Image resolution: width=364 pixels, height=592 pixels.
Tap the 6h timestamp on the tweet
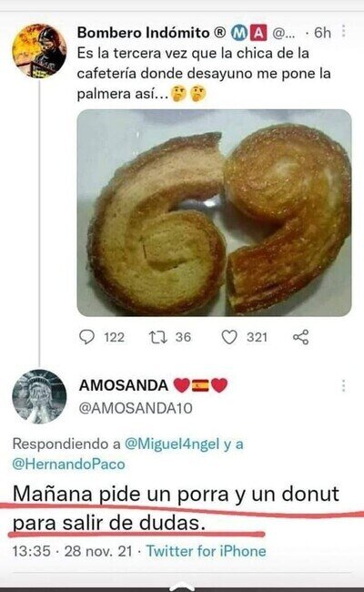click(x=322, y=33)
